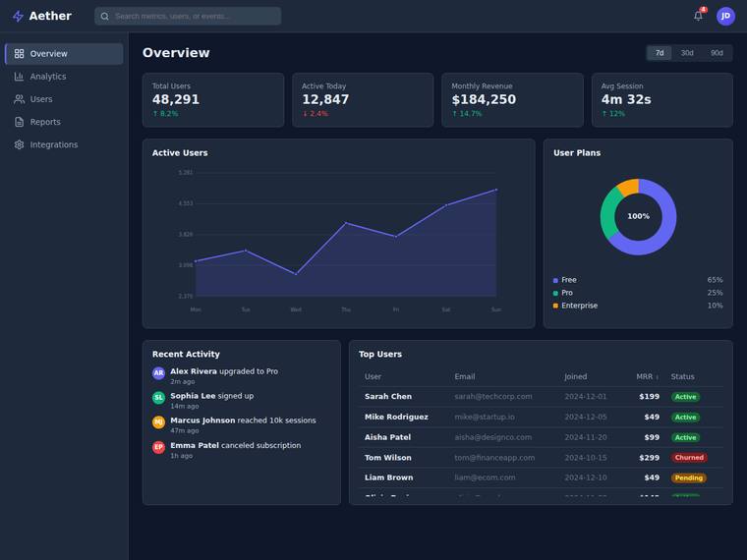Viewport: 747px width, 560px height.
Task: Click Alex Rivera upgraded to Pro activity
Action: tap(242, 375)
